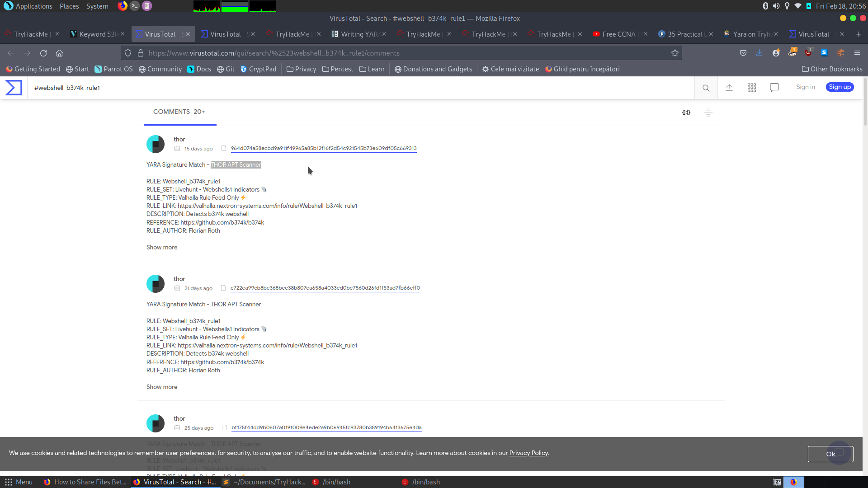
Task: Open Firefox hamburger application menu
Action: 857,53
